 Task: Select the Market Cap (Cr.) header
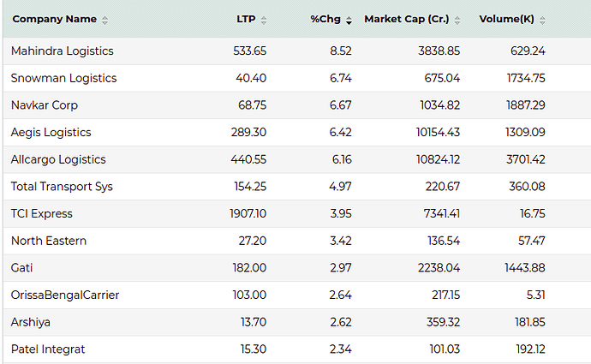(x=407, y=19)
